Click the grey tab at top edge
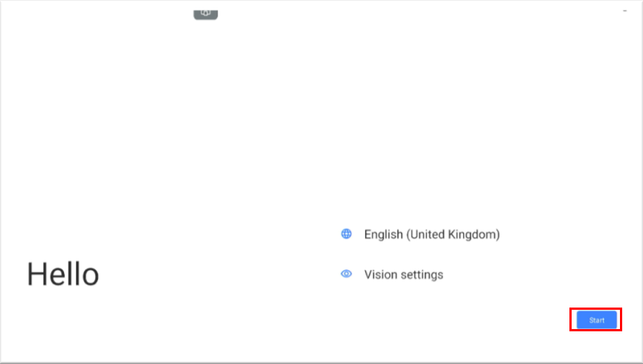 click(206, 13)
